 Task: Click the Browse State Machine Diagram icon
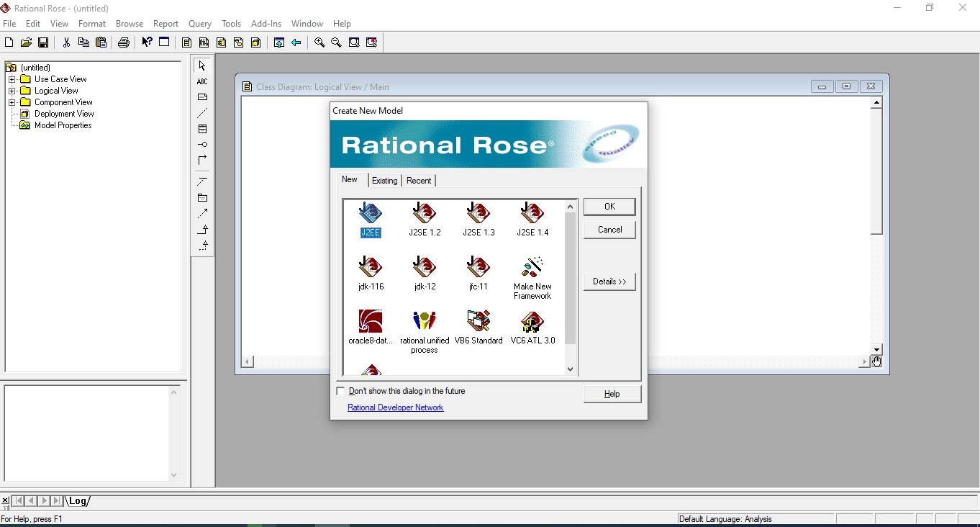click(x=238, y=42)
